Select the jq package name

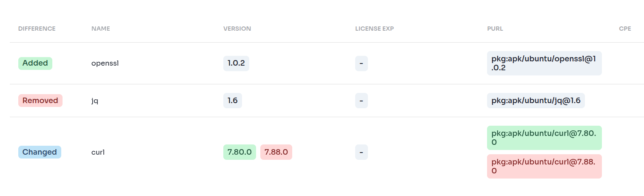coord(95,101)
